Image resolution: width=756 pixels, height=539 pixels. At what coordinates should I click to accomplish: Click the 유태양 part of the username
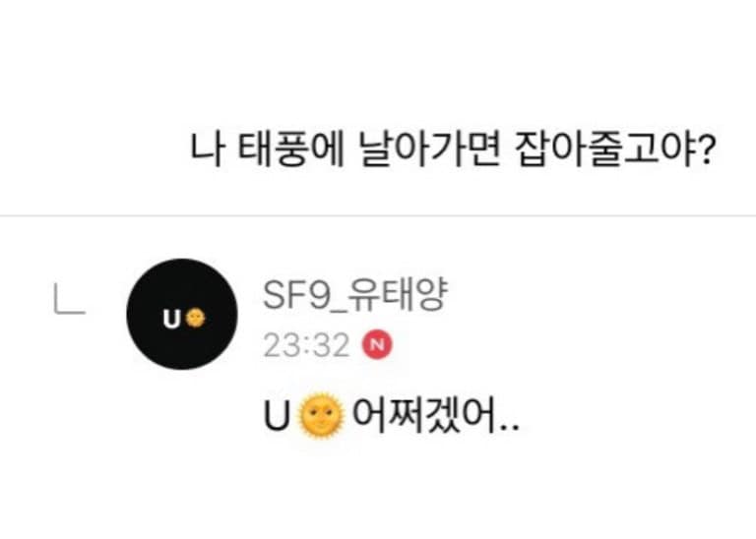(398, 294)
